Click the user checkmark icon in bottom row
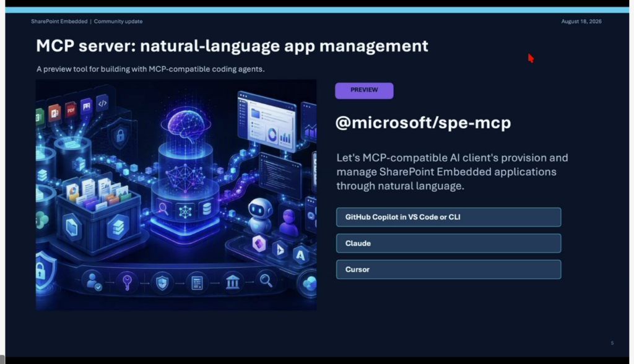 [x=93, y=280]
